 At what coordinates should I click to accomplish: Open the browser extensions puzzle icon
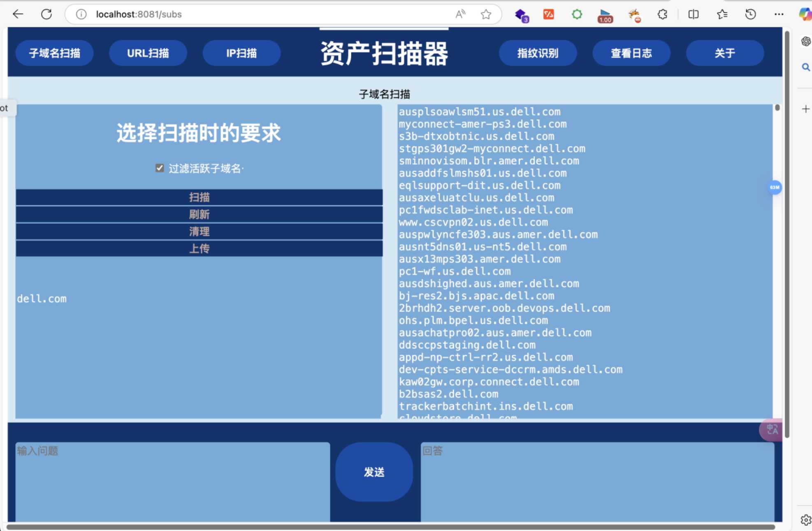pyautogui.click(x=662, y=14)
